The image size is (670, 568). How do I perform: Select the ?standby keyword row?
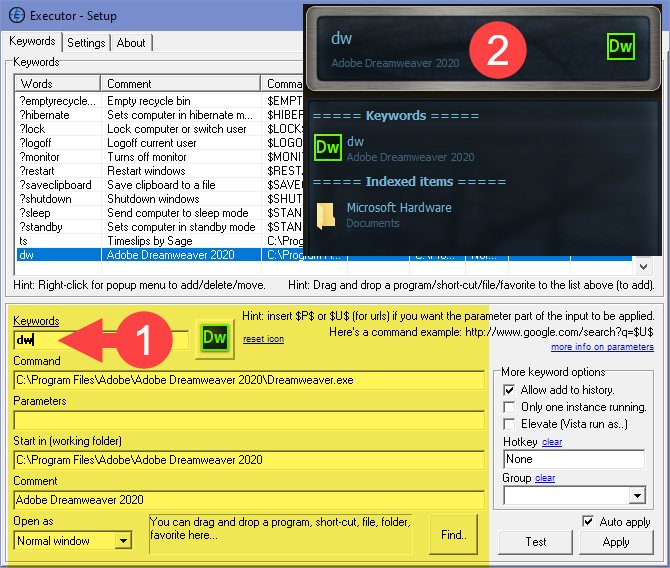click(158, 227)
